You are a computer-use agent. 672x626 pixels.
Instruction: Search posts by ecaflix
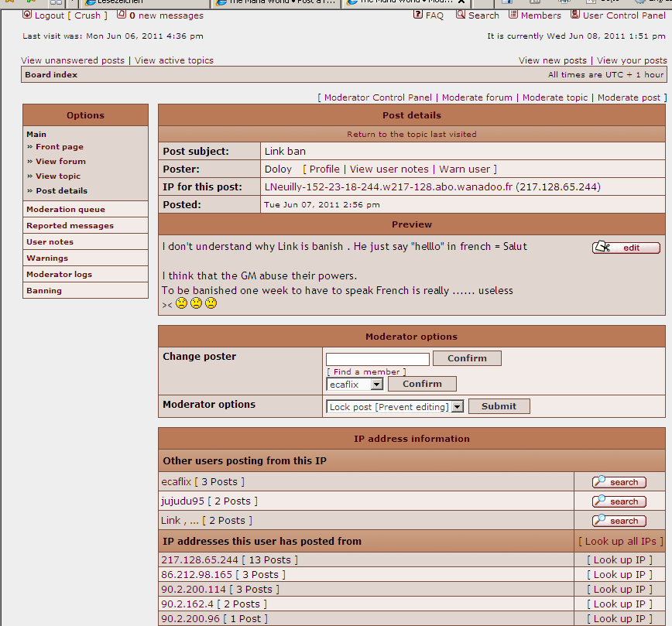click(619, 482)
